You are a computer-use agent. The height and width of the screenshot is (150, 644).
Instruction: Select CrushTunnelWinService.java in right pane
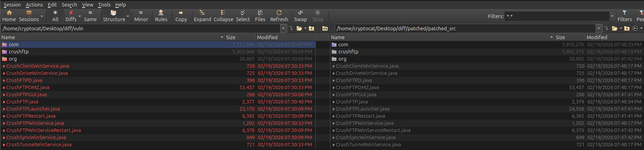click(x=487, y=145)
